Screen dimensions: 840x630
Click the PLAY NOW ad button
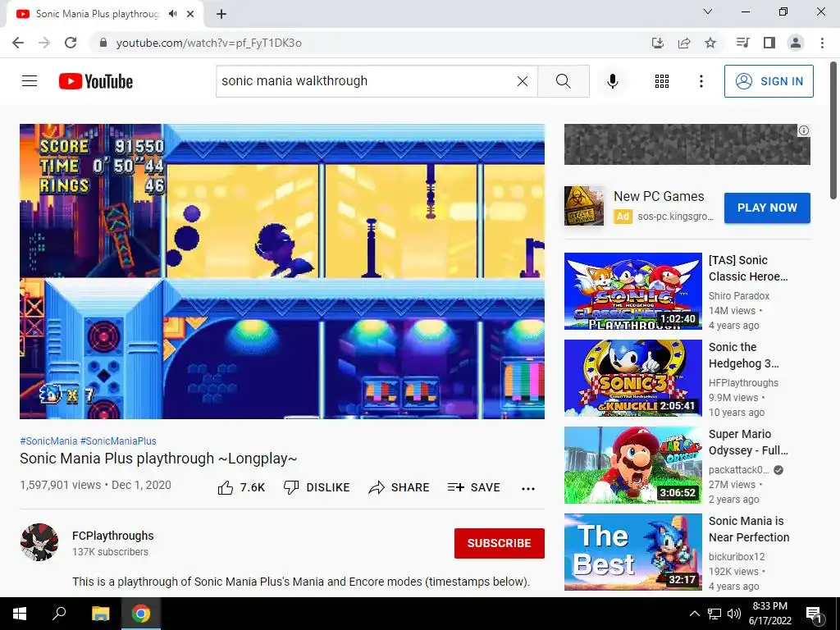click(767, 208)
